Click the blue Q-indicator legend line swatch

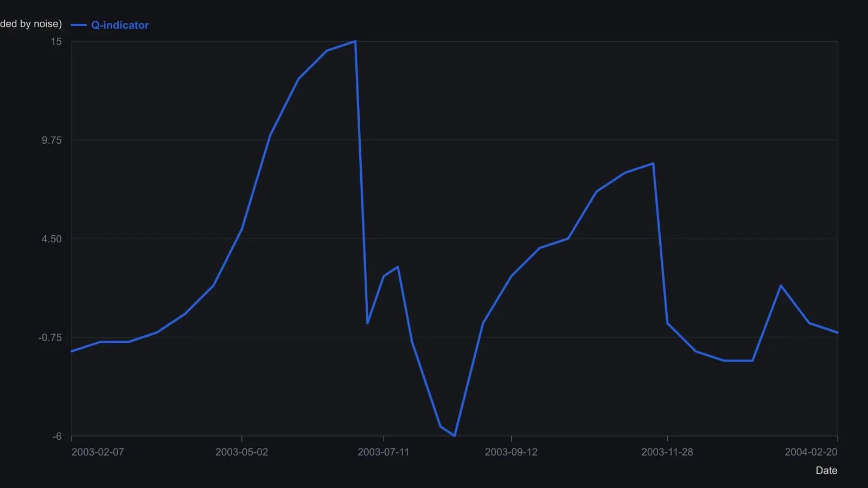pyautogui.click(x=79, y=25)
